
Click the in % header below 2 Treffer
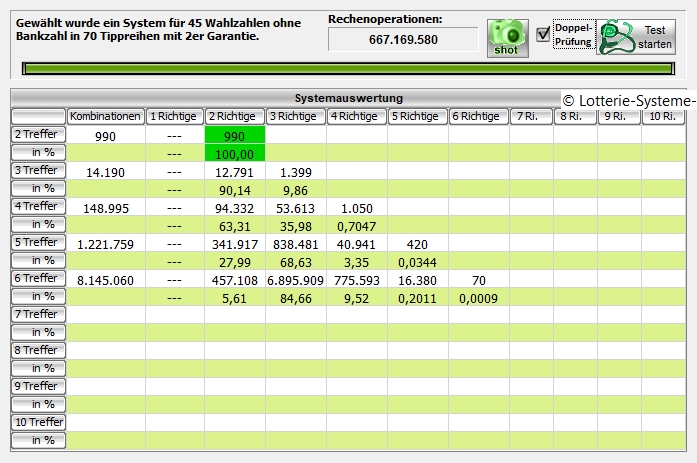pyautogui.click(x=38, y=152)
